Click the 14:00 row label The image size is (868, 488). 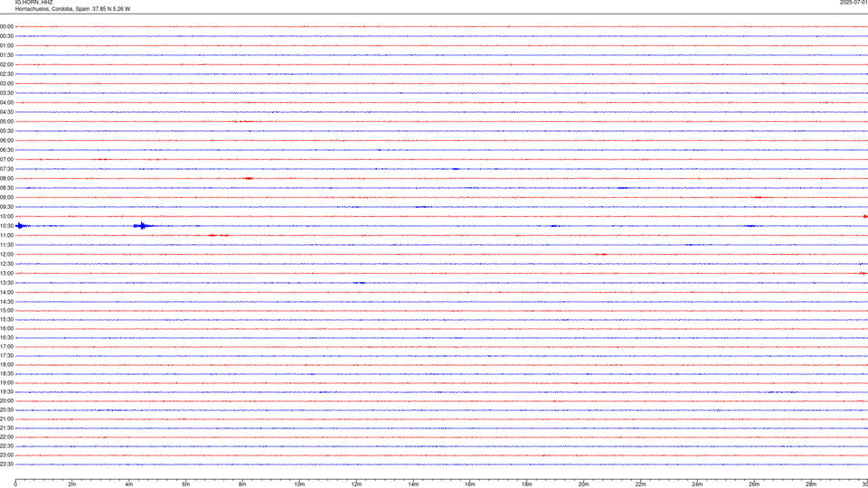[x=6, y=292]
